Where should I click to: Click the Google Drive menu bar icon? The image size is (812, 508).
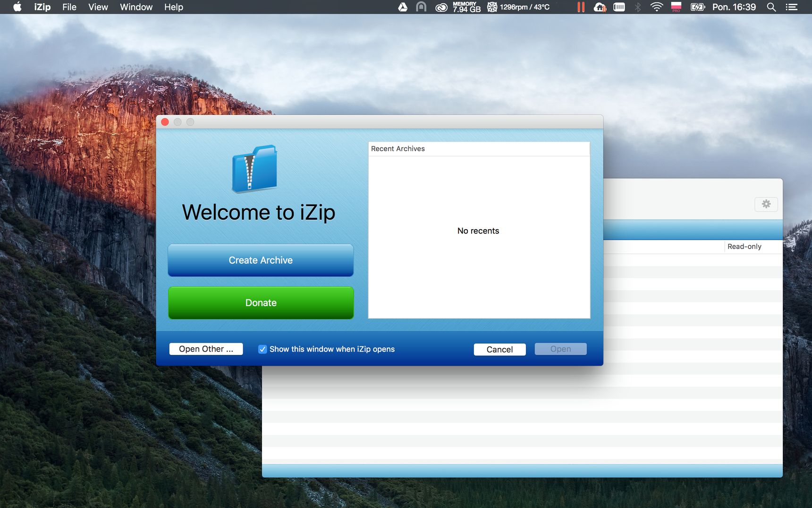pos(403,7)
